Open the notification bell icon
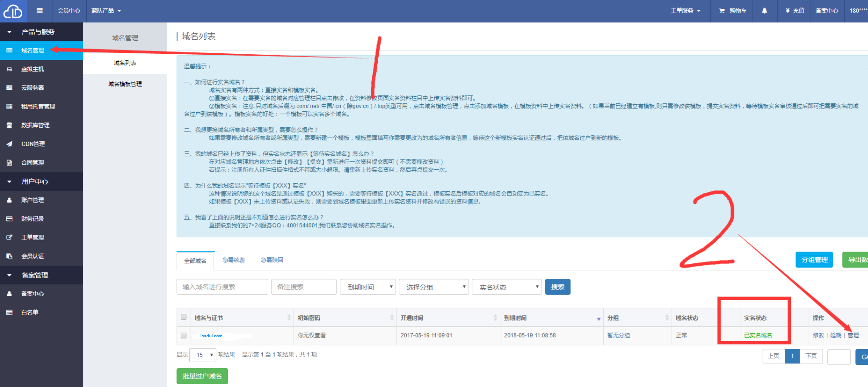 coord(764,11)
